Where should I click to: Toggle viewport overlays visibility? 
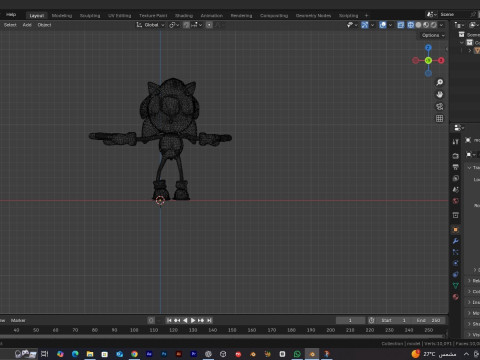383,25
